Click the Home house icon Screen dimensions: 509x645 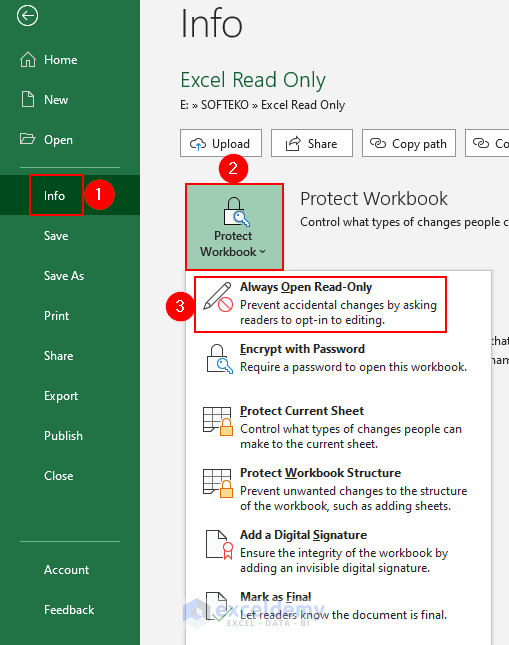28,60
